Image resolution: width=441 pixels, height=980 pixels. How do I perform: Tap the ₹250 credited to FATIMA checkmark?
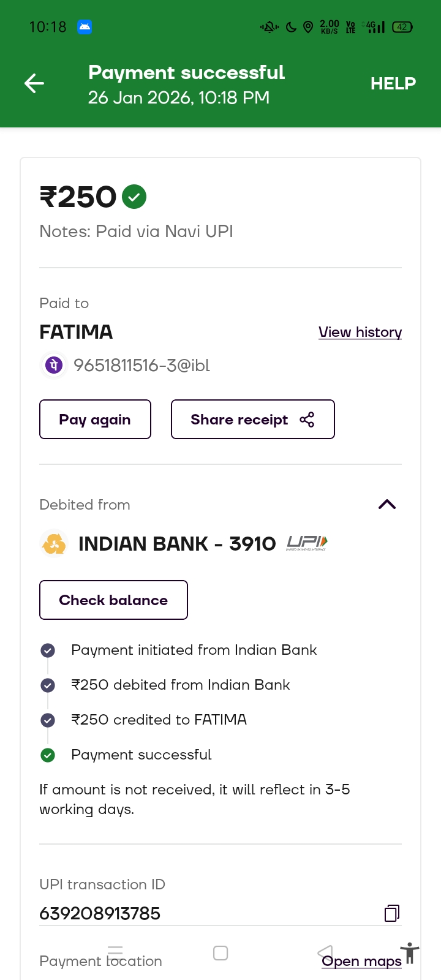click(x=48, y=720)
